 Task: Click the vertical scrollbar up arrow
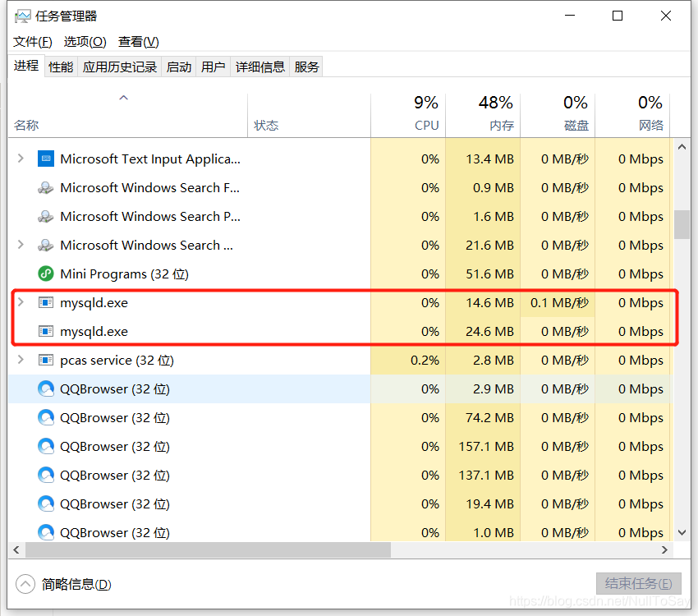click(682, 146)
